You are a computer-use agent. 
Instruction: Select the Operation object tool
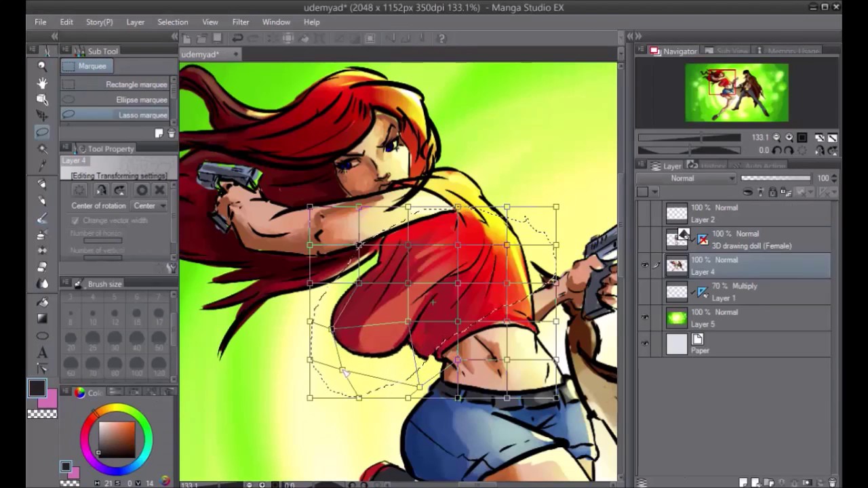(42, 100)
